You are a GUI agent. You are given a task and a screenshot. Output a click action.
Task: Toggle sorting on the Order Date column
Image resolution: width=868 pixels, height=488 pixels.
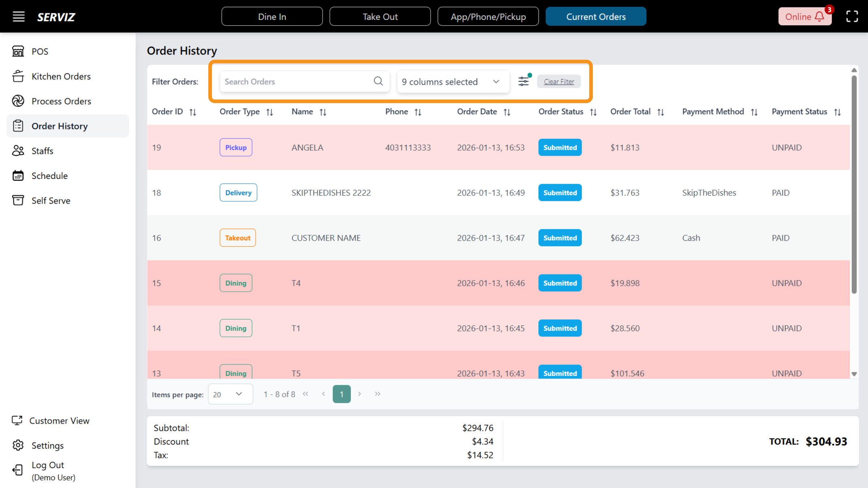tap(507, 112)
